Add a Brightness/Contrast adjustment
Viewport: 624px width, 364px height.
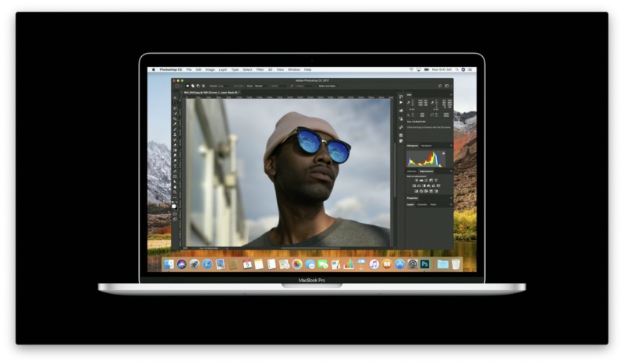[417, 180]
